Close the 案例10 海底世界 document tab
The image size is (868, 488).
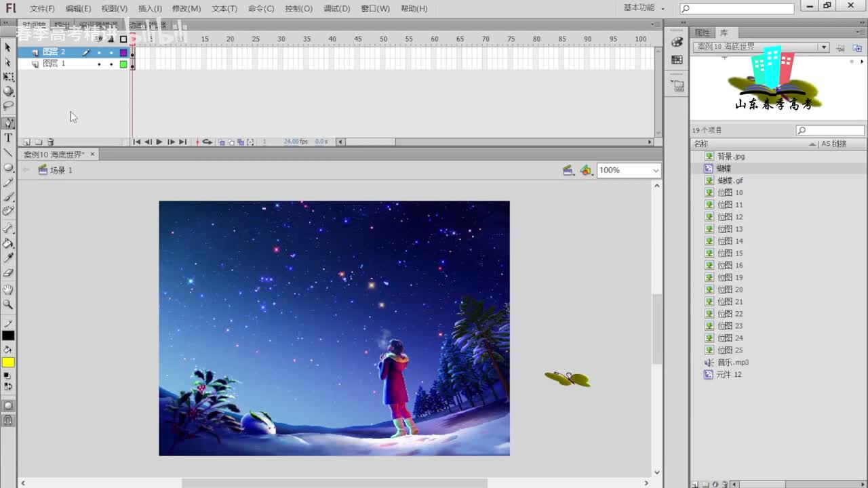point(93,155)
